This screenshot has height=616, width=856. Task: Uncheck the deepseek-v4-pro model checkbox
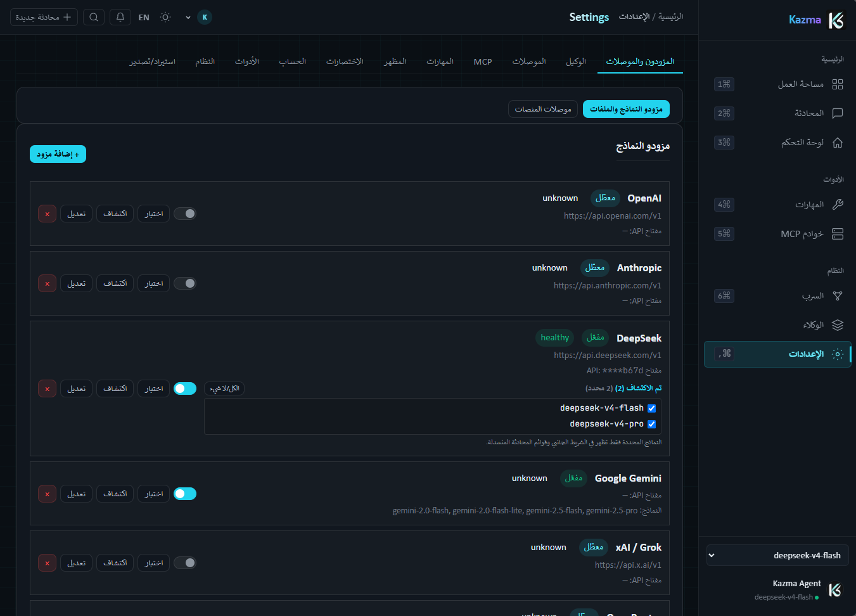(651, 424)
